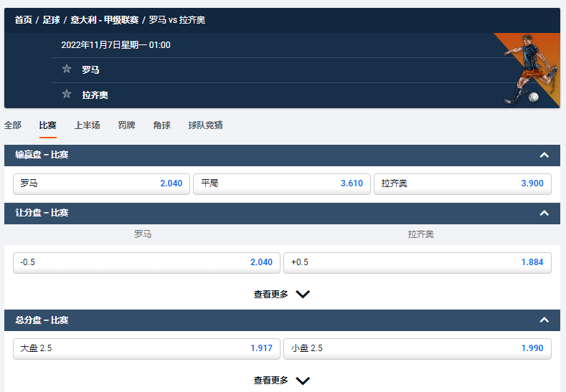Choose handicap +0.5 at 1.884
The image size is (566, 392).
point(417,262)
